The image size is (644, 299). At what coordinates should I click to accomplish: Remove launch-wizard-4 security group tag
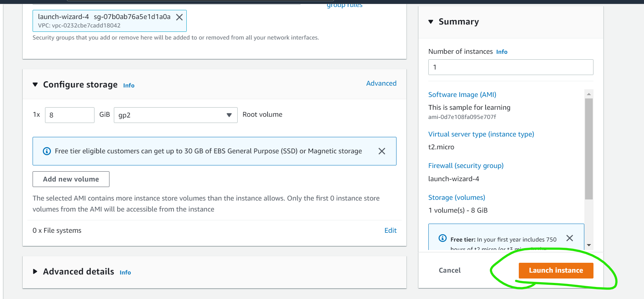coord(179,17)
